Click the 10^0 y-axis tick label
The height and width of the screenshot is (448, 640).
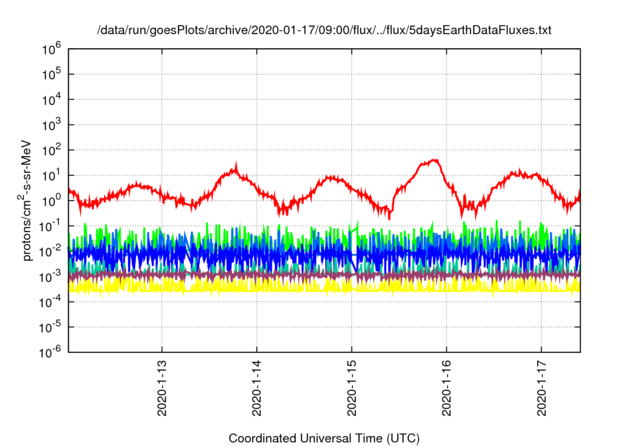click(x=51, y=201)
